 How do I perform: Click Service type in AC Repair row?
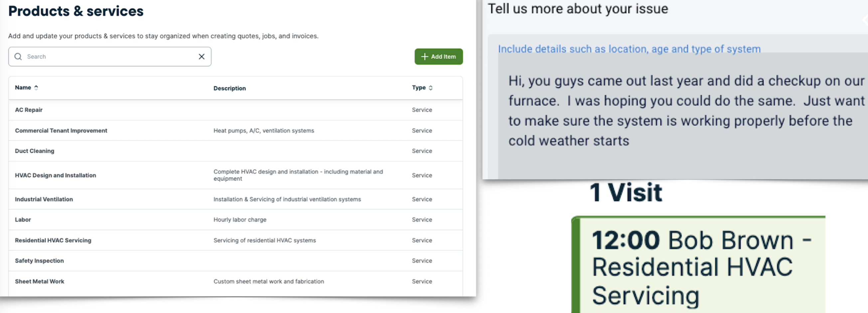pos(422,110)
